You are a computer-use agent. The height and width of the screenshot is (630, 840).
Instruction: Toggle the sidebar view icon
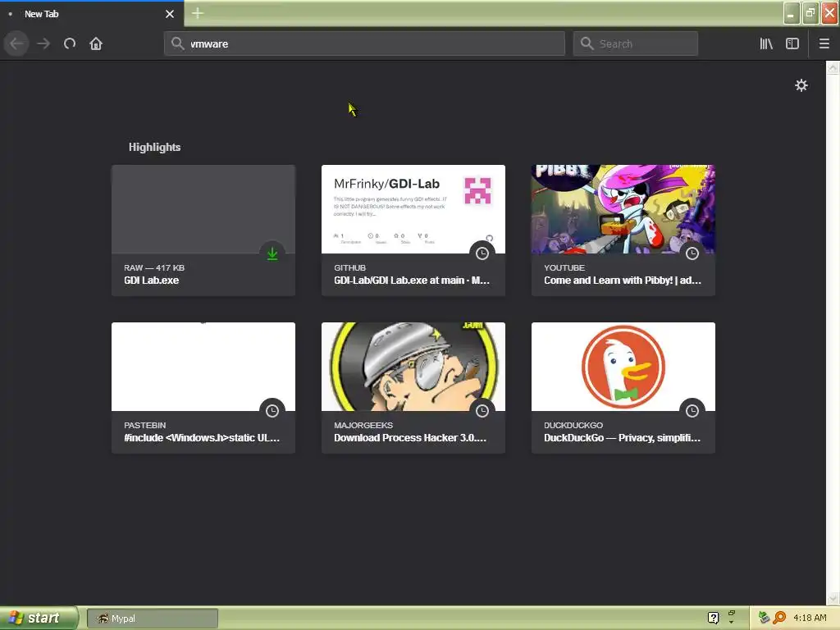tap(792, 43)
